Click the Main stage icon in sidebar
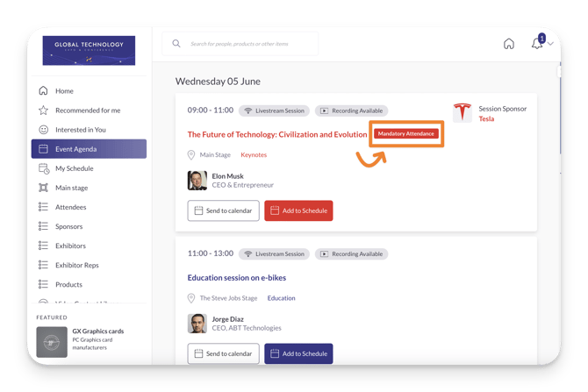This screenshot has height=392, width=588. coord(43,188)
